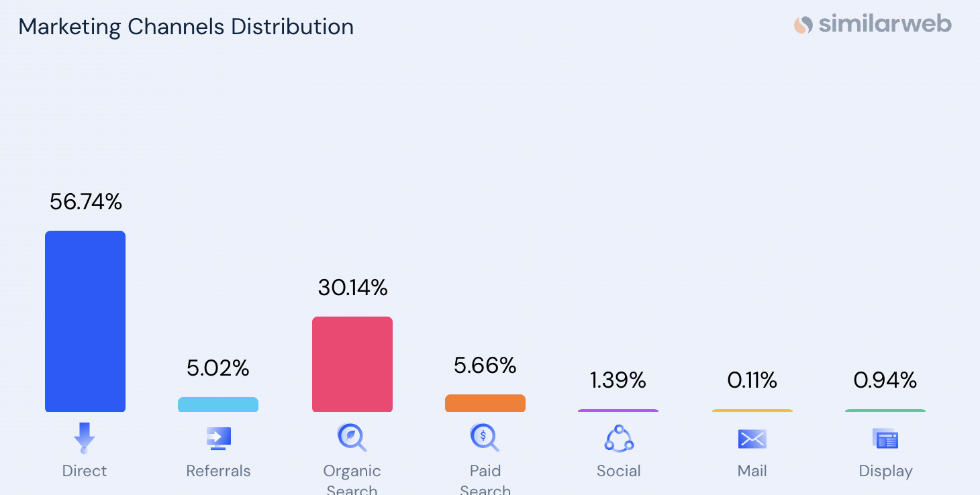The image size is (980, 495).
Task: Select the red Organic Search bar
Action: [x=352, y=364]
